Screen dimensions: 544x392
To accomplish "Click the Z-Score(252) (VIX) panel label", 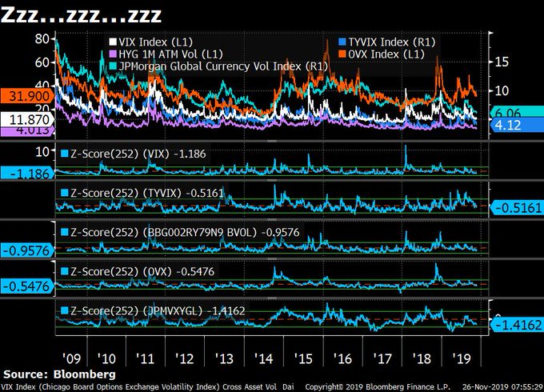I will point(138,154).
